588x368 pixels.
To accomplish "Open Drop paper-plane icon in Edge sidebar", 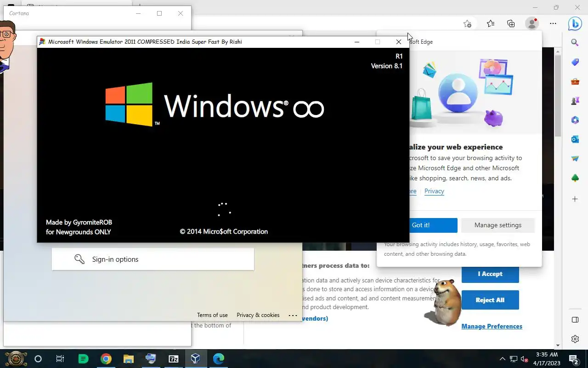I will point(575,159).
